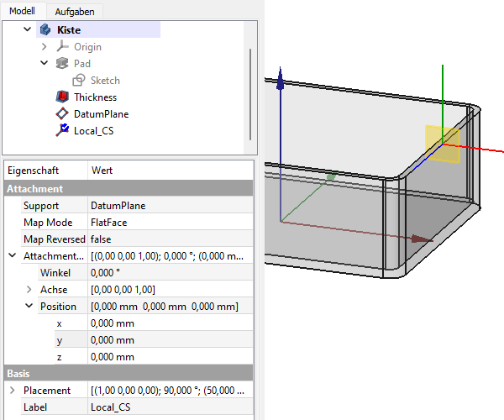Viewport: 504px width, 420px height.
Task: Expand the Placement property row
Action: (12, 391)
